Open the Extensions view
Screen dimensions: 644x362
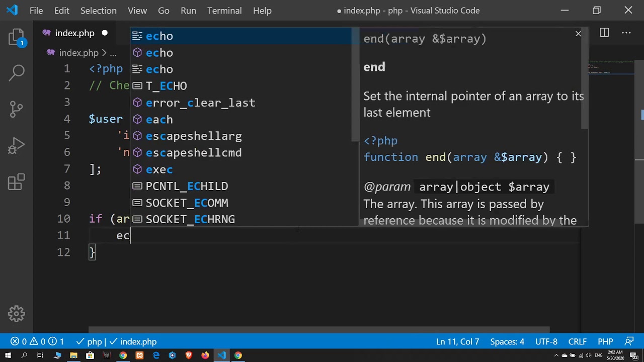pos(17,182)
